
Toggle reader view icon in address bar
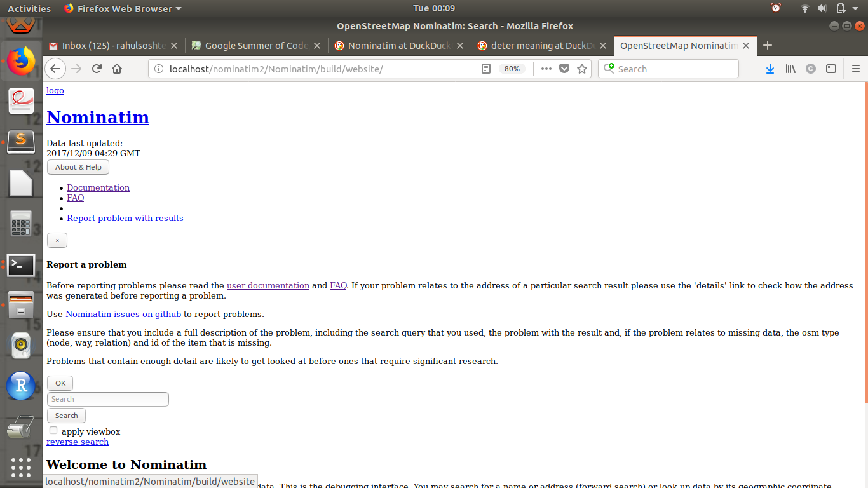pyautogui.click(x=486, y=69)
